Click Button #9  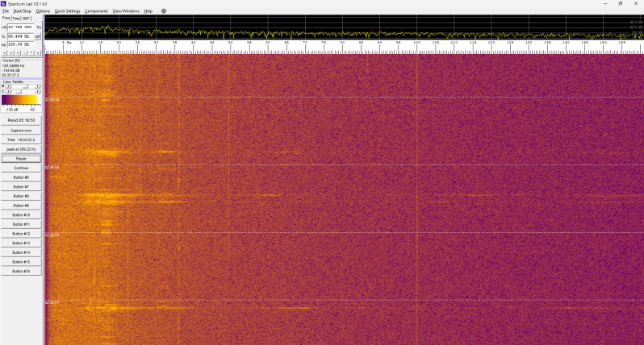click(21, 206)
